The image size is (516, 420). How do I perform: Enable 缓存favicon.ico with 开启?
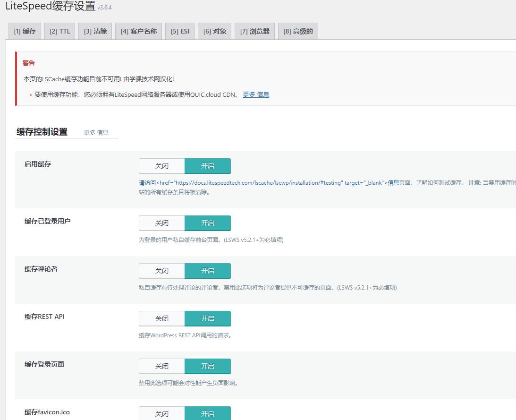pos(207,414)
